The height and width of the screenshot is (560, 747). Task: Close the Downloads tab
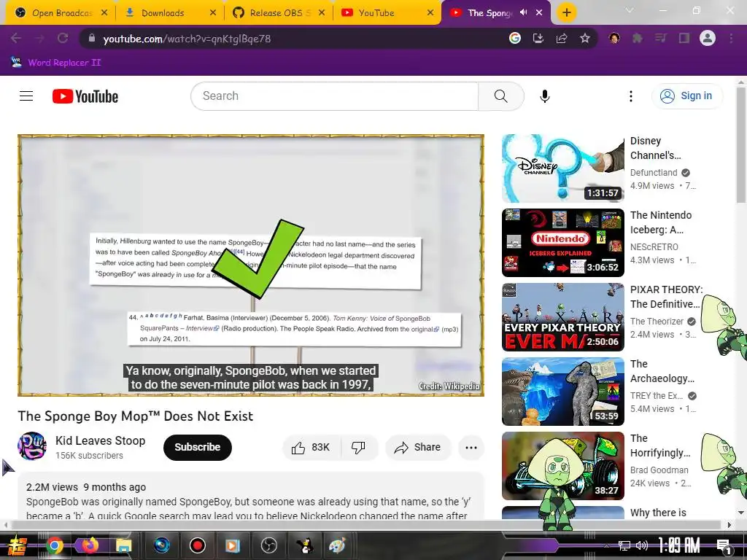coord(213,13)
